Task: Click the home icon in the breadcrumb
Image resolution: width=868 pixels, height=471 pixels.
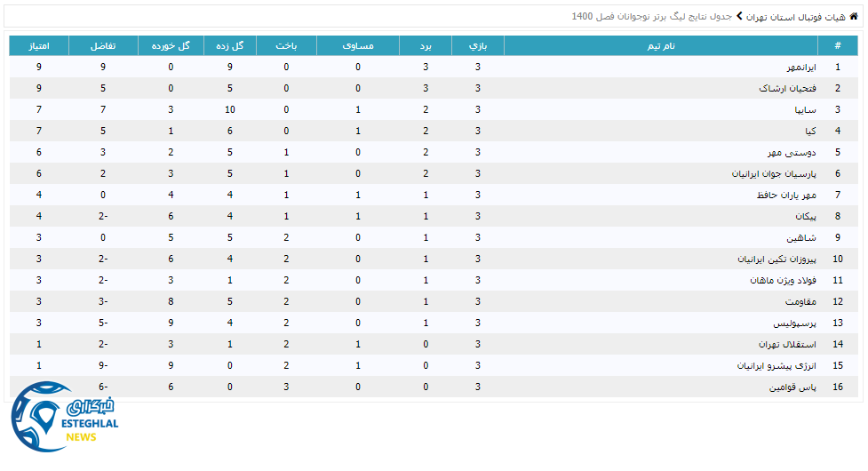Action: pos(854,16)
